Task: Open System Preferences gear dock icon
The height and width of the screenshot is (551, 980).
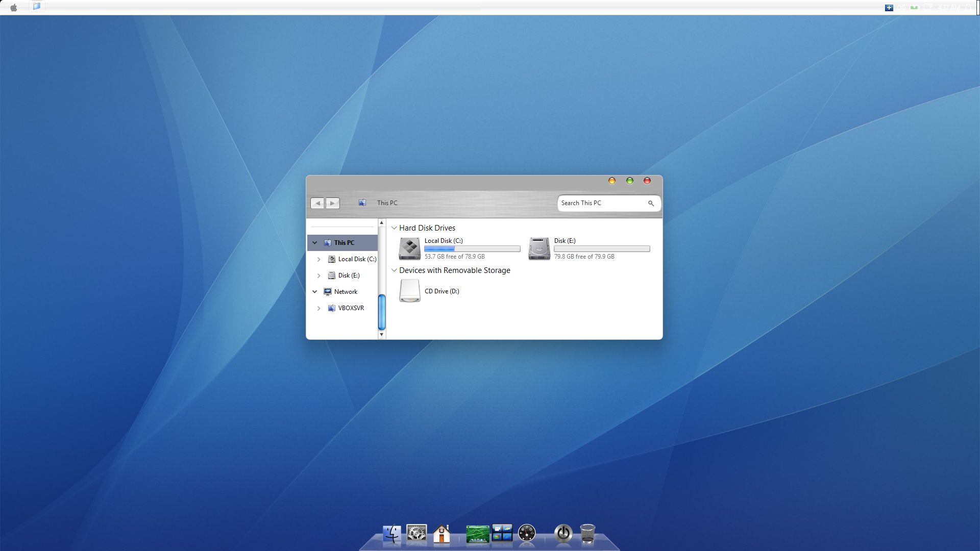Action: [x=416, y=534]
